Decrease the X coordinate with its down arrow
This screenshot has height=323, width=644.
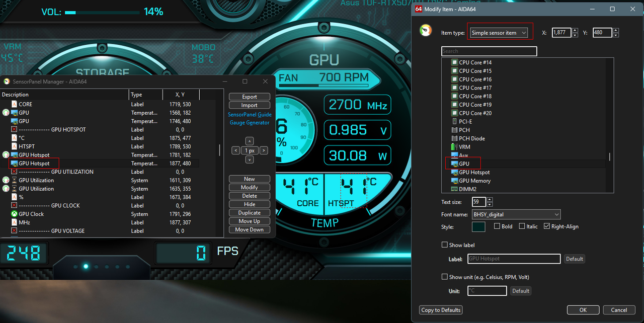click(575, 35)
